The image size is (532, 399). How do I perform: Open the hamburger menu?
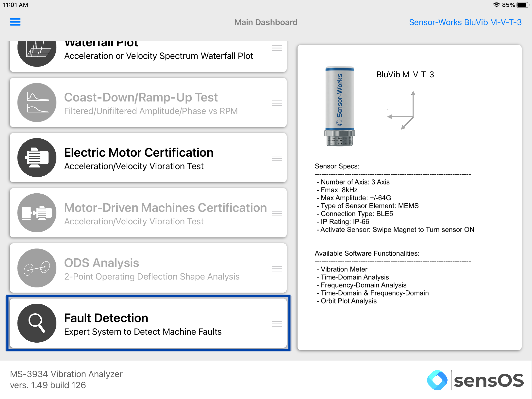tap(15, 22)
